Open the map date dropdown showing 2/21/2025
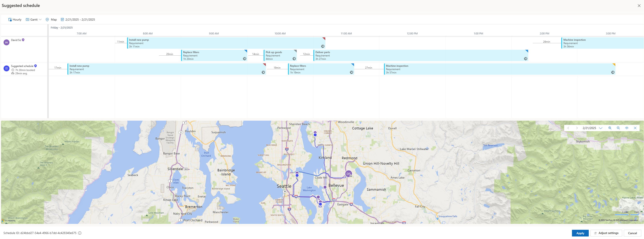This screenshot has height=239, width=644. point(601,128)
